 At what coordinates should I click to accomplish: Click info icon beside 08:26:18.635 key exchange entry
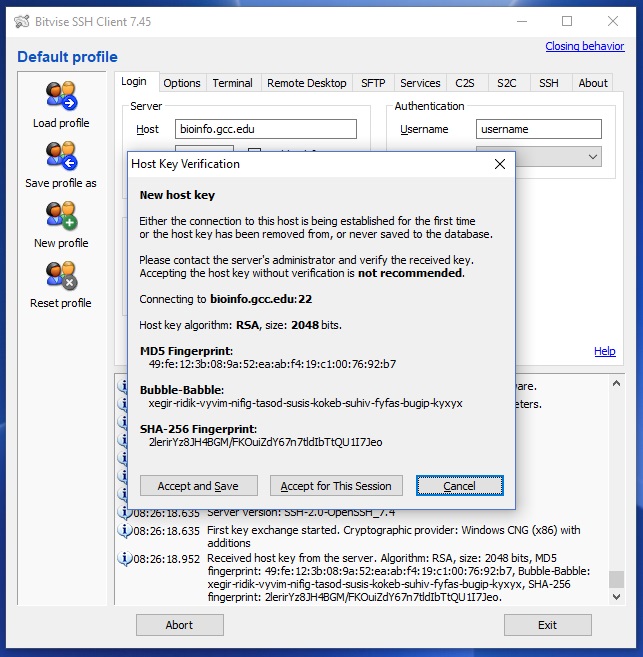[x=124, y=530]
